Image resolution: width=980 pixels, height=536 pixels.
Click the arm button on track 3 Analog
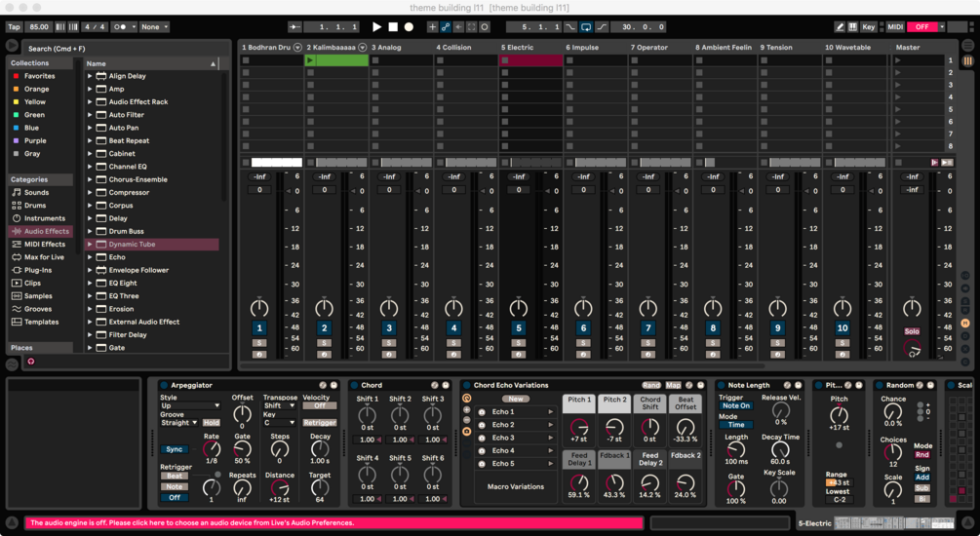389,355
